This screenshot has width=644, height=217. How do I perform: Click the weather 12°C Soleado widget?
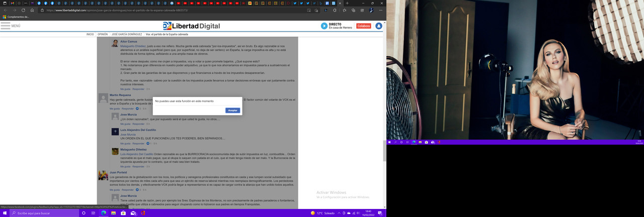tap(323, 213)
